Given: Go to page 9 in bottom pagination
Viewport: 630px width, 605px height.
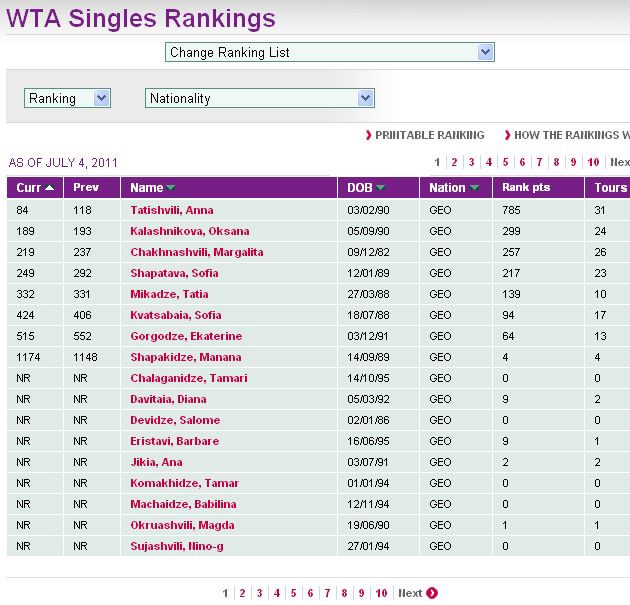Looking at the screenshot, I should [x=361, y=593].
